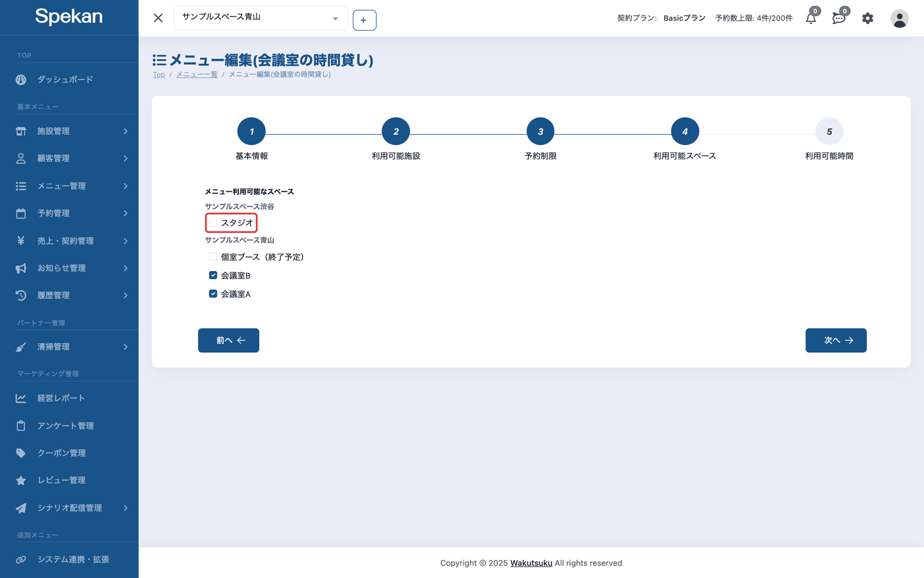Open the user profile avatar
Image resolution: width=924 pixels, height=578 pixels.
[x=899, y=18]
